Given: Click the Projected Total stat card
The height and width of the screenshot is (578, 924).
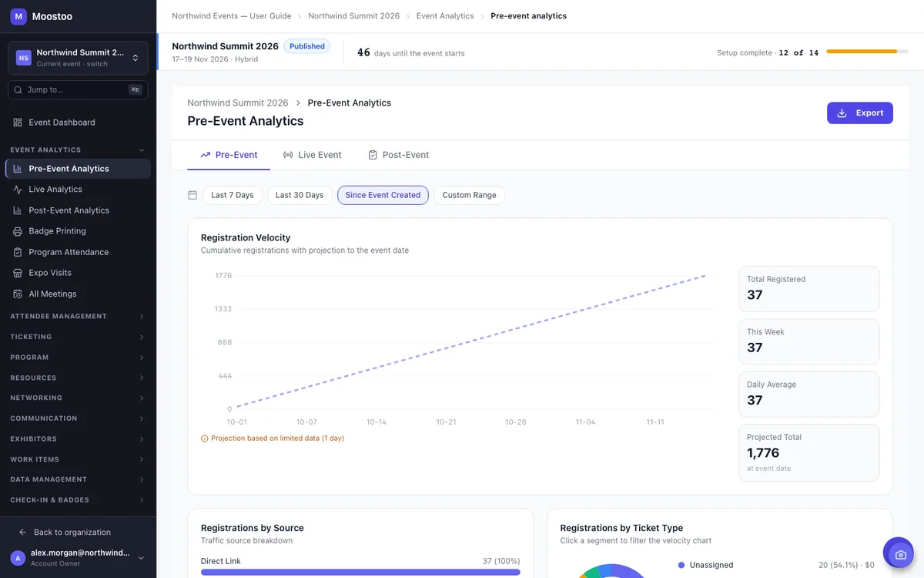Looking at the screenshot, I should click(x=808, y=453).
